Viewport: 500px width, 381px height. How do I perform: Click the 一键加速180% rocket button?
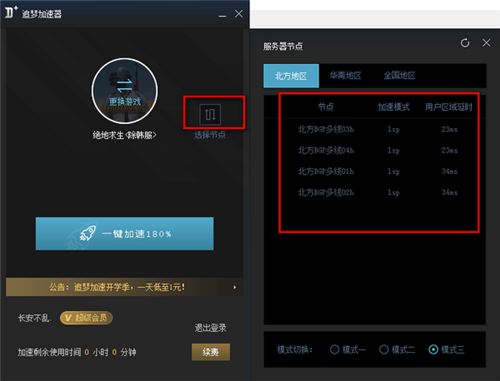125,234
